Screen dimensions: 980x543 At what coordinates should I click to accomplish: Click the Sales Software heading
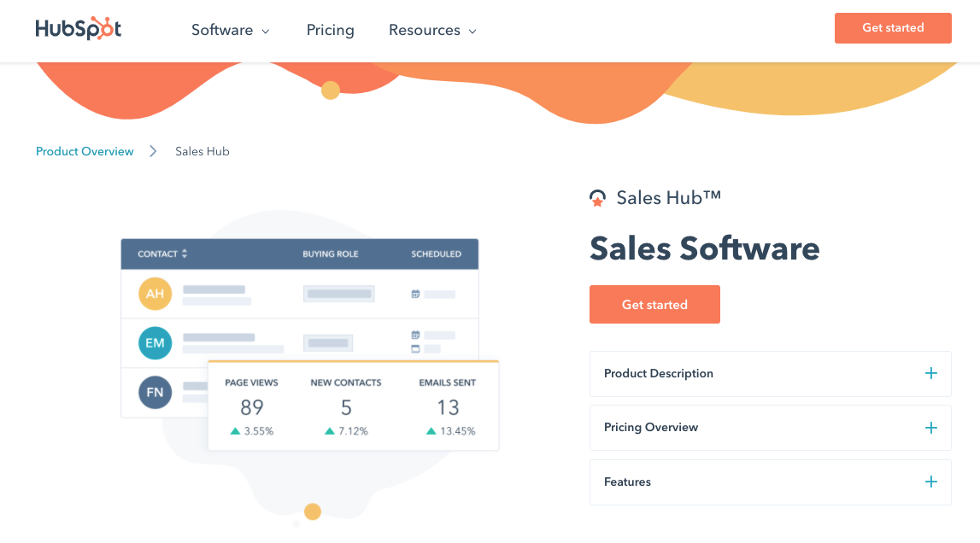click(x=704, y=248)
